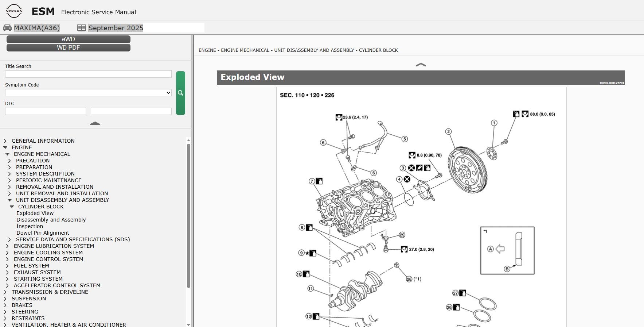644x327 pixels.
Task: Expand STARTING SYSTEM tree node
Action: pos(7,279)
